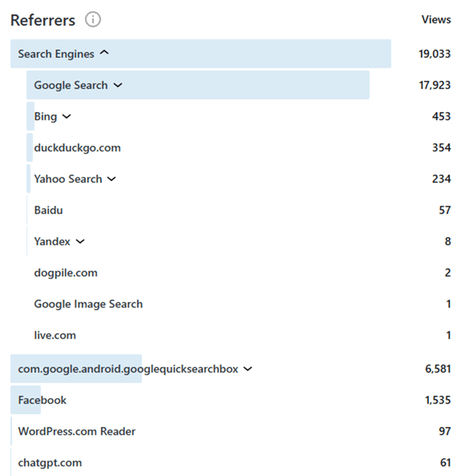Click the Google Image Search referrer
This screenshot has height=476, width=465.
coord(88,304)
